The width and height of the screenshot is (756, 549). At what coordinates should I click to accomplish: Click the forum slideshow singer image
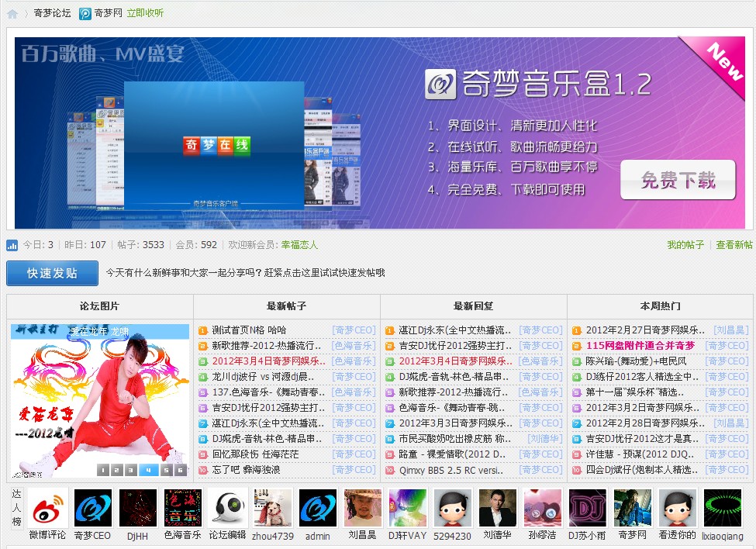[x=100, y=401]
